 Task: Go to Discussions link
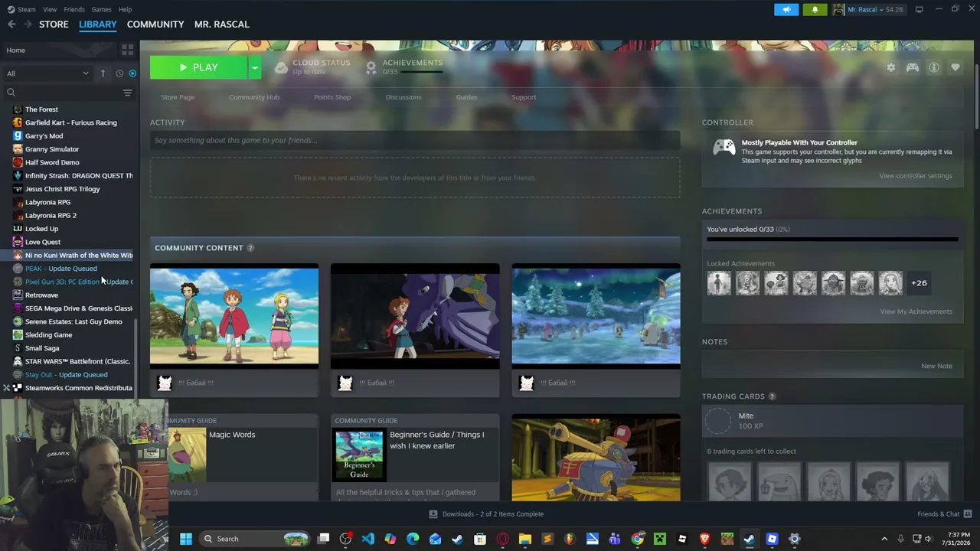pos(403,97)
